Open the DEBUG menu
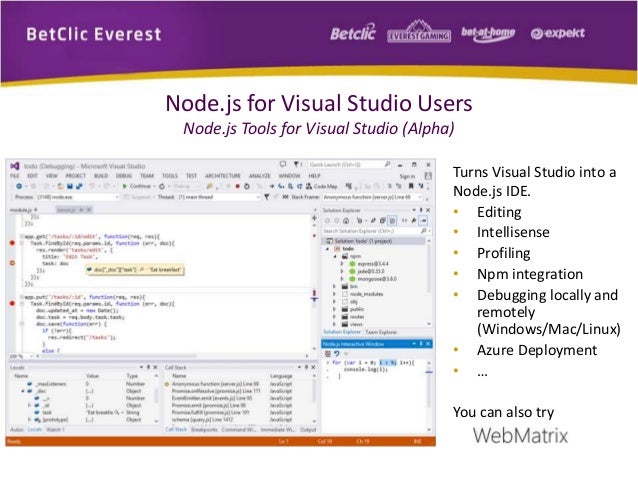The width and height of the screenshot is (638, 479). click(124, 176)
